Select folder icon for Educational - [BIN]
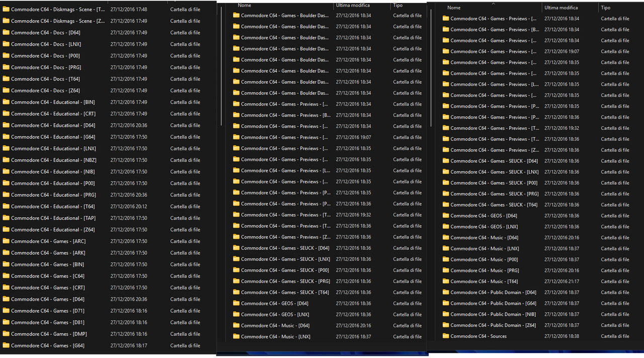This screenshot has height=358, width=644. point(6,102)
